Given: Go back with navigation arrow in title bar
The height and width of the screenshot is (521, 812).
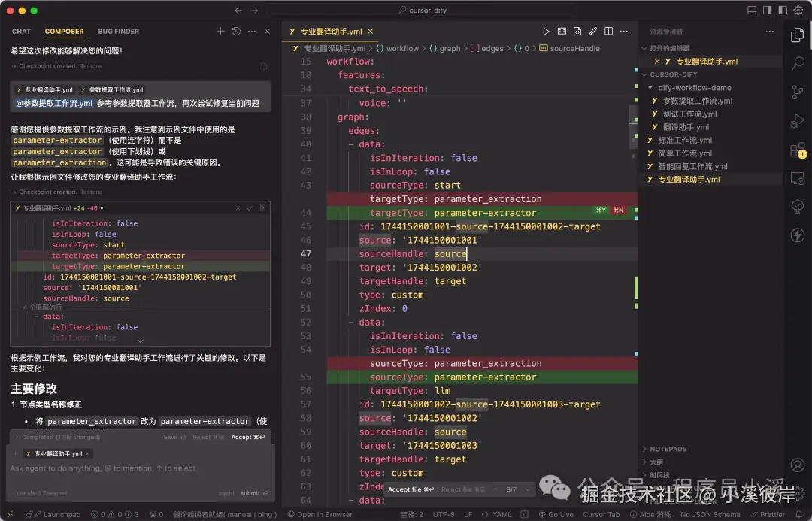Looking at the screenshot, I should [238, 11].
